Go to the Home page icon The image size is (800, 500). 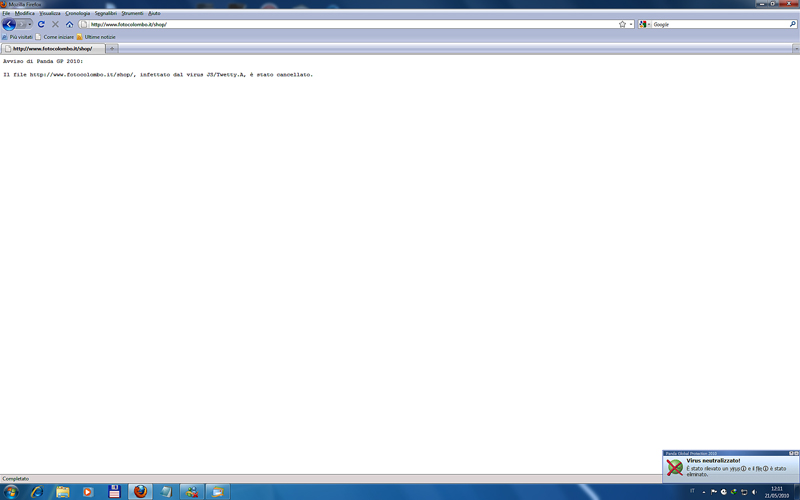pos(69,24)
